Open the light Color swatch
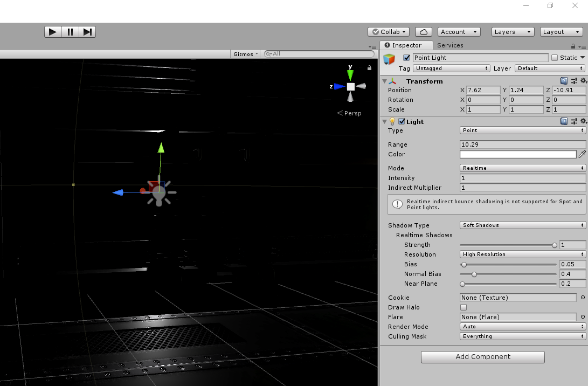The height and width of the screenshot is (386, 588). (x=518, y=154)
